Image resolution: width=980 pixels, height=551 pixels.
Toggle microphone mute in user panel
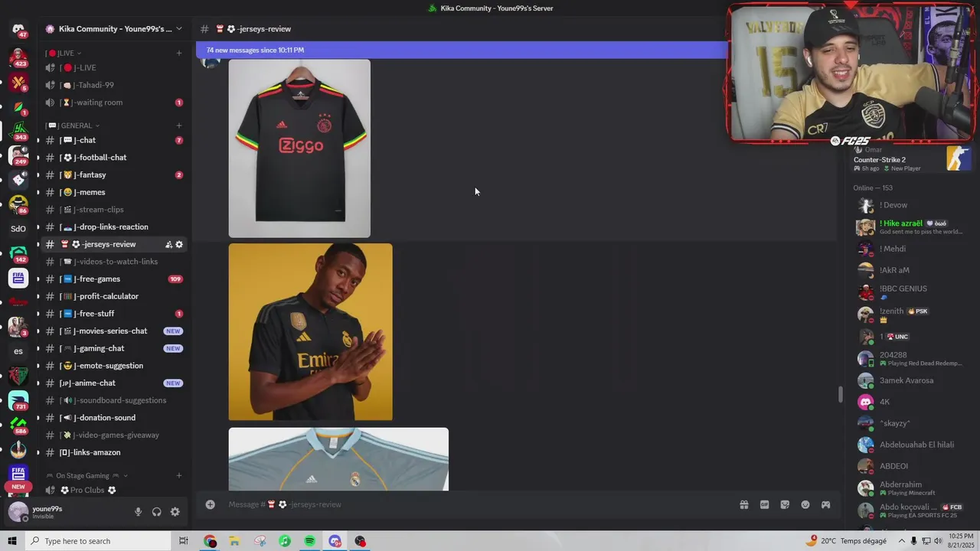click(x=139, y=512)
